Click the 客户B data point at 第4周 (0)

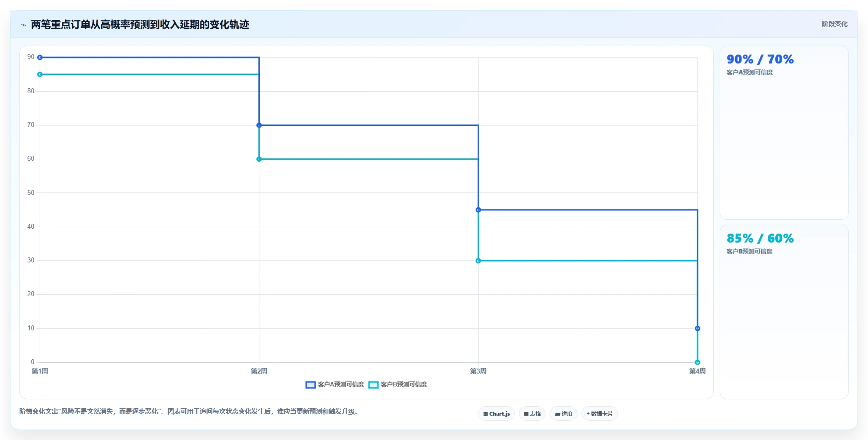click(697, 362)
